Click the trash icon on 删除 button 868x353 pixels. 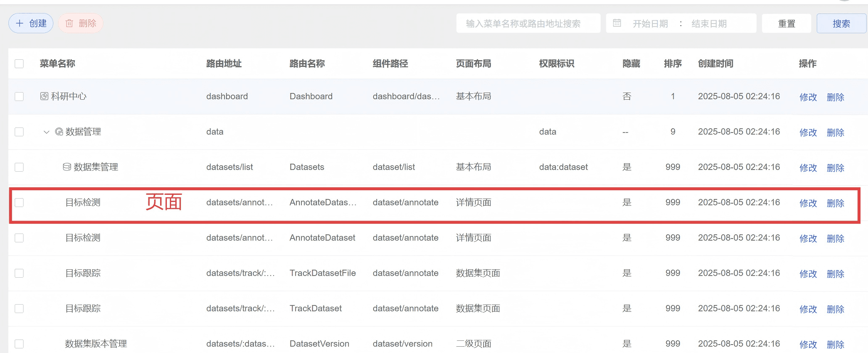click(x=69, y=23)
